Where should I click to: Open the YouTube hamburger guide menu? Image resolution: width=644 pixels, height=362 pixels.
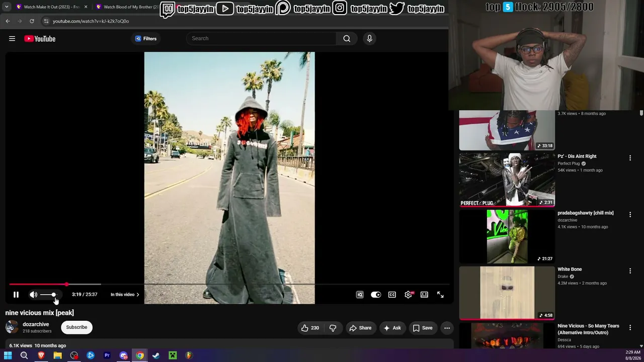pyautogui.click(x=12, y=39)
